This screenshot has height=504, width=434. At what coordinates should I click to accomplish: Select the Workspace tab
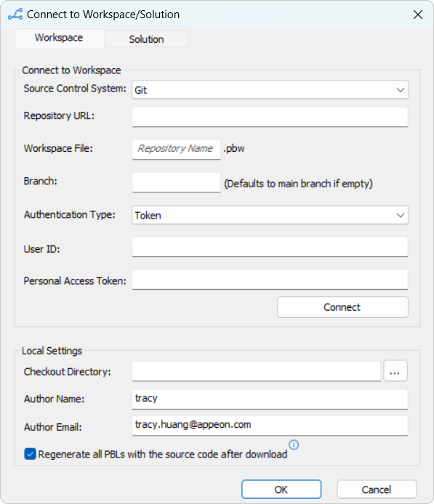point(59,38)
